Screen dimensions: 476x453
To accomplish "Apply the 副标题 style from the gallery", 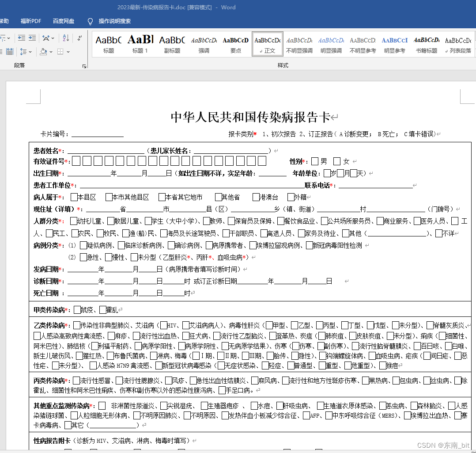I will [x=172, y=44].
